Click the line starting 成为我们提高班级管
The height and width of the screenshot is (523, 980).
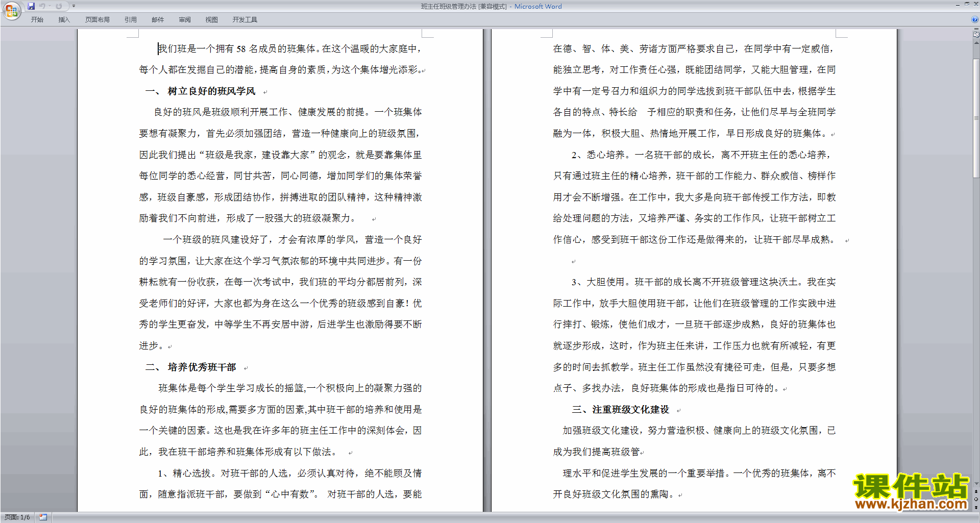(597, 452)
